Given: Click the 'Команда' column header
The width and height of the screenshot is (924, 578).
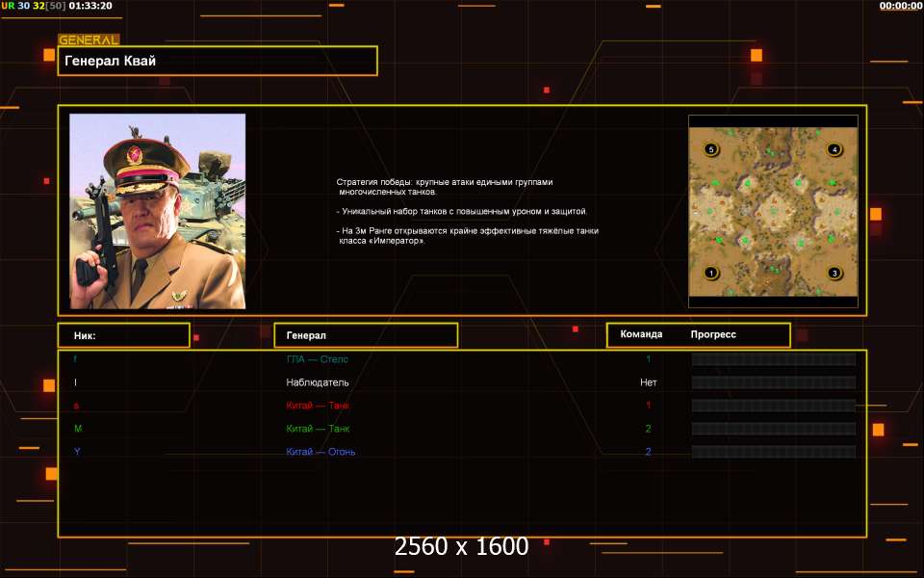Looking at the screenshot, I should [x=641, y=334].
